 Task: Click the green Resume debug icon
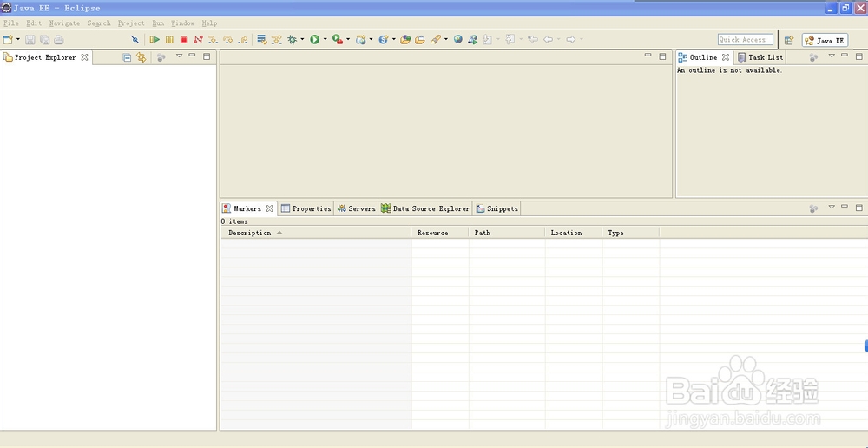click(155, 39)
